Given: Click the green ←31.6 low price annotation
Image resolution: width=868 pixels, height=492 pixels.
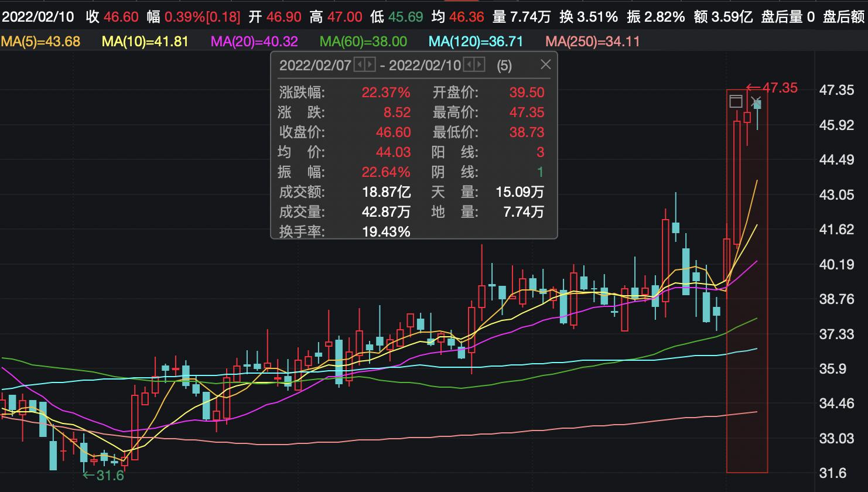Looking at the screenshot, I should coord(104,474).
